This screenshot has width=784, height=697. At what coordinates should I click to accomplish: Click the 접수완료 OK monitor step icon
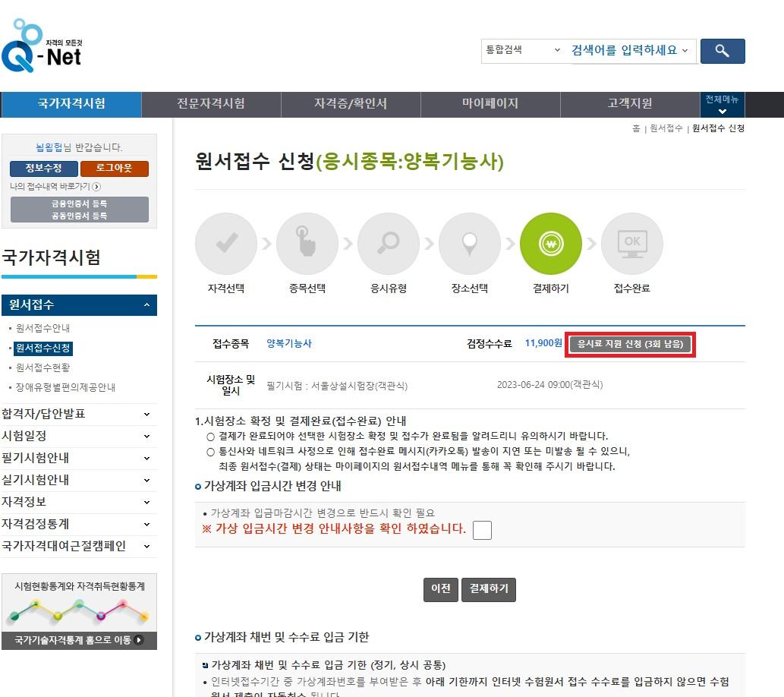[631, 244]
